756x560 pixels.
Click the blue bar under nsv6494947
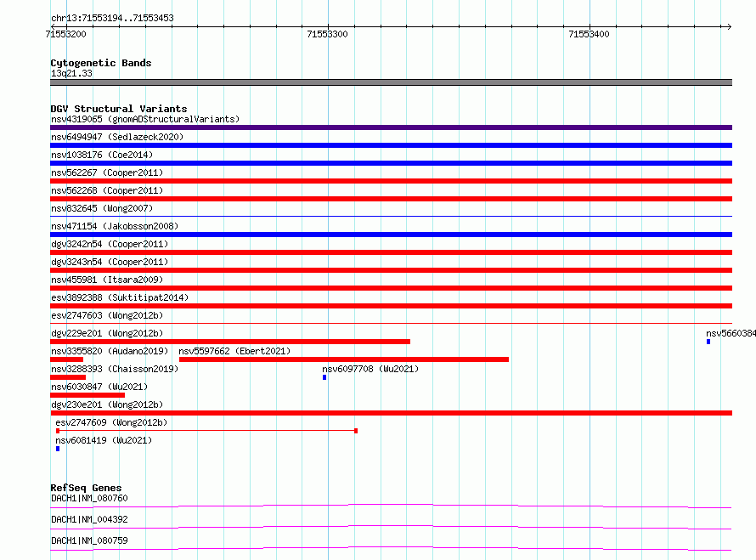(x=391, y=145)
